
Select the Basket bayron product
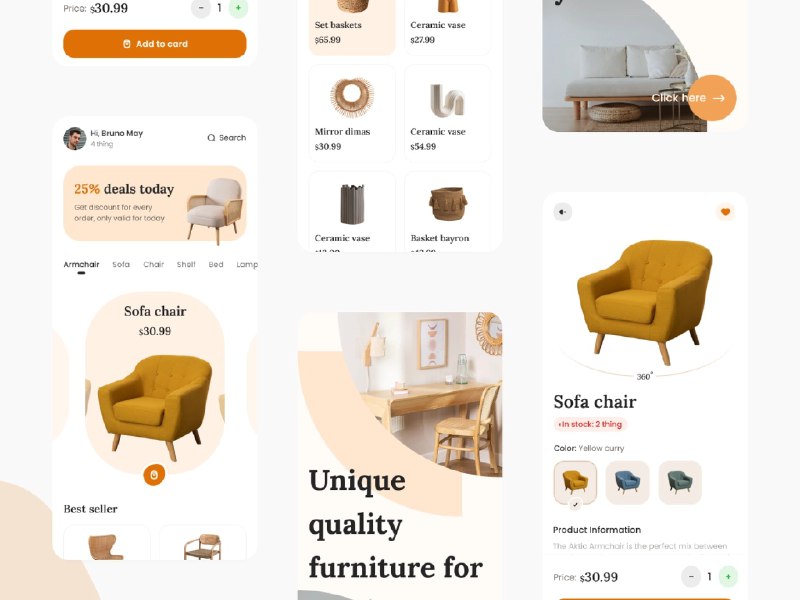point(447,212)
